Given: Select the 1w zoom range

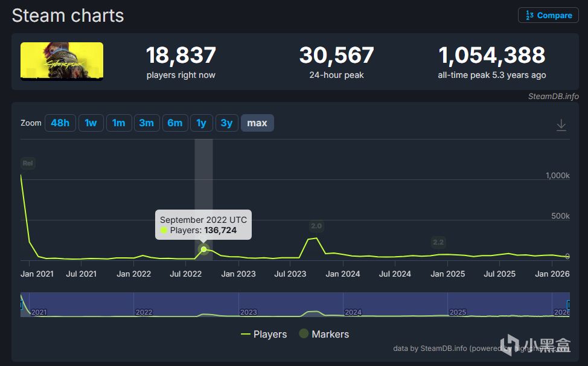Looking at the screenshot, I should coord(91,123).
